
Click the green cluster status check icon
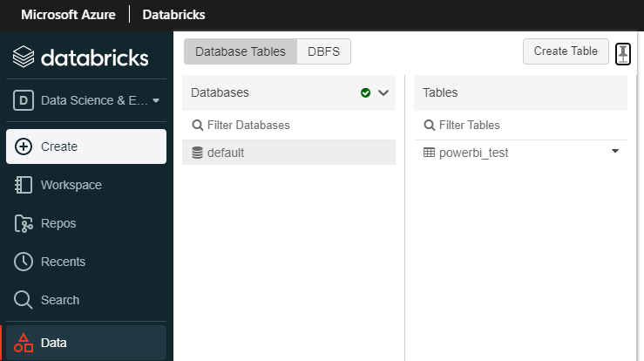[x=365, y=93]
